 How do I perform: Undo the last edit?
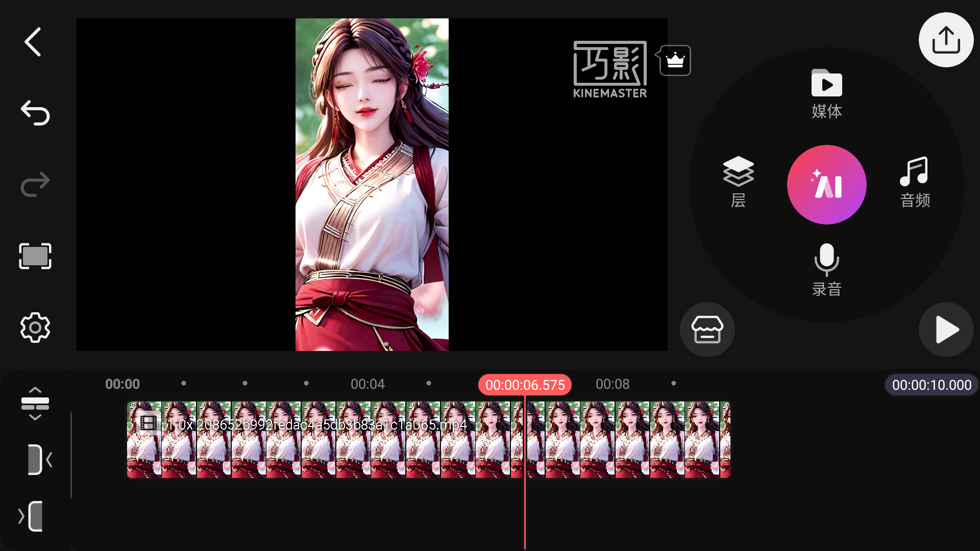pos(35,113)
